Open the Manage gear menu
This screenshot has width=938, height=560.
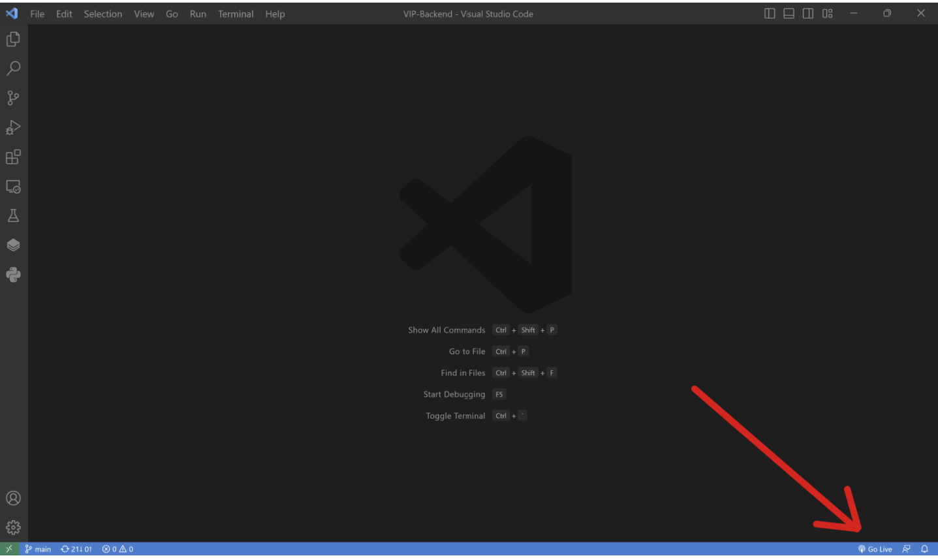(13, 527)
